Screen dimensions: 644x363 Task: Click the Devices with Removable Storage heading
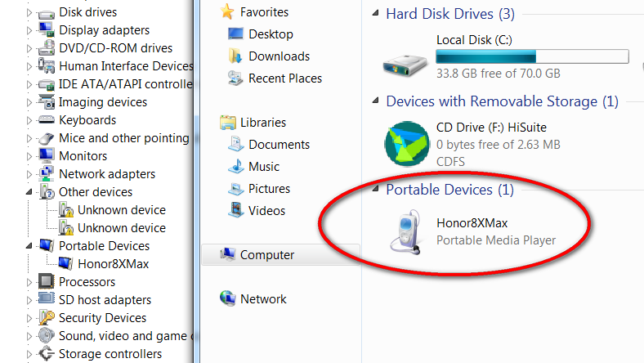pyautogui.click(x=503, y=101)
